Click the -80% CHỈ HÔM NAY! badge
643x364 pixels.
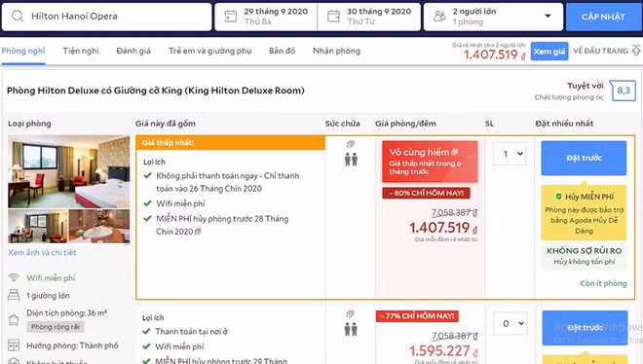(x=426, y=193)
